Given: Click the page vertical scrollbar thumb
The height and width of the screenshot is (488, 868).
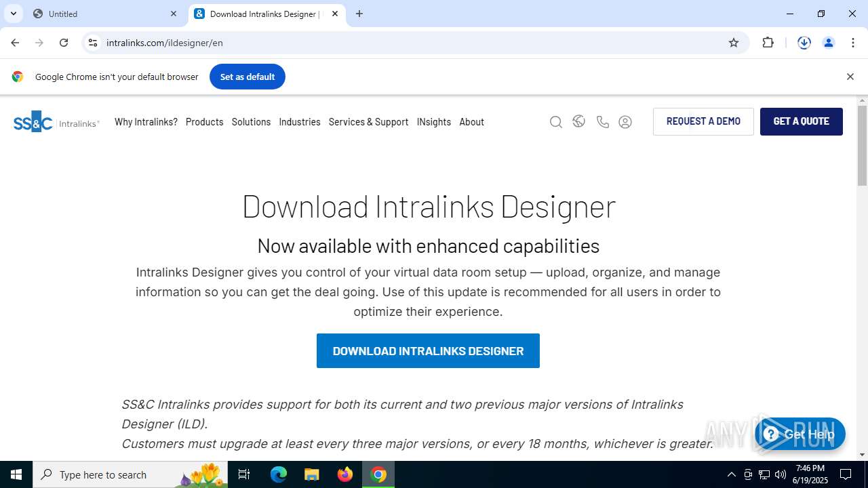Looking at the screenshot, I should click(x=862, y=145).
